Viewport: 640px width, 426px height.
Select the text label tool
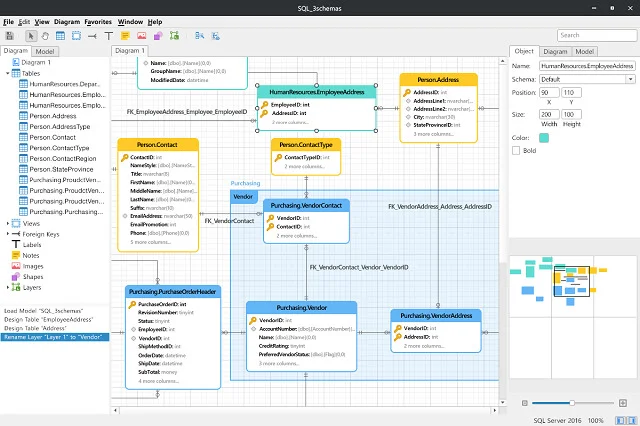[109, 36]
